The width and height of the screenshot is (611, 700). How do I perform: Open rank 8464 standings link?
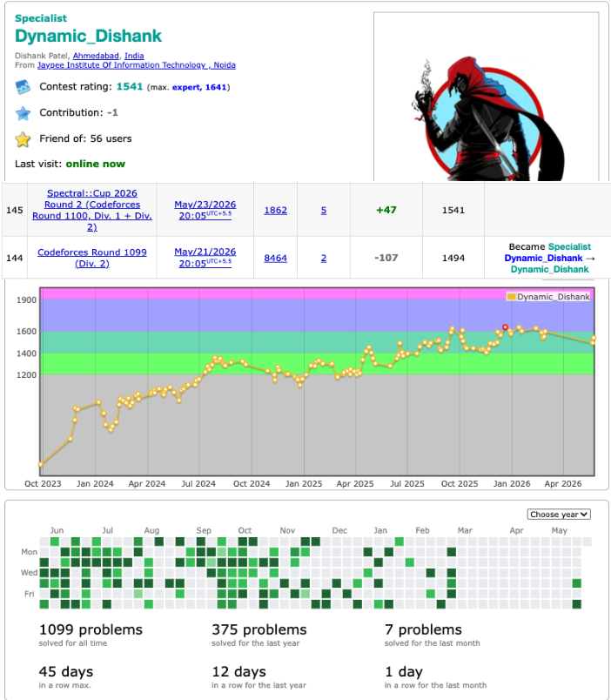tap(275, 258)
